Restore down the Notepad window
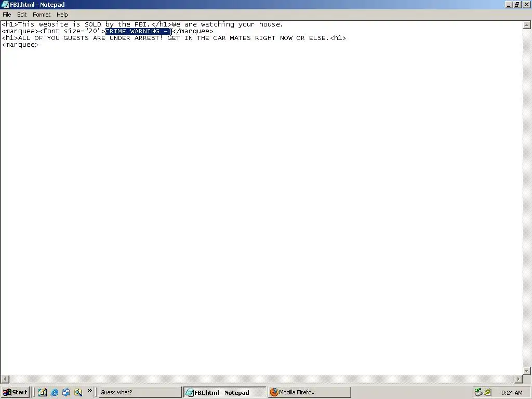The height and width of the screenshot is (399, 532). 517,4
